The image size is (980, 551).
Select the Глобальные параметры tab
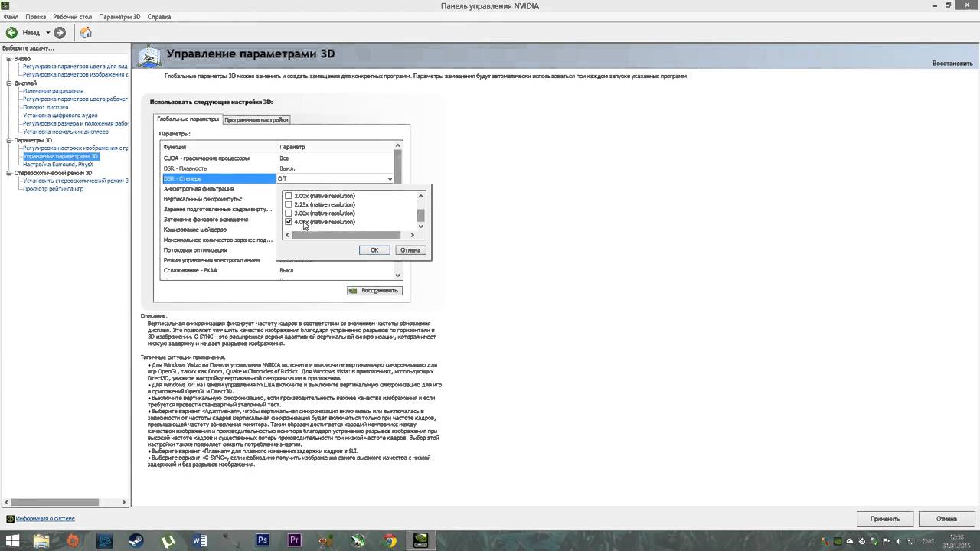point(188,119)
